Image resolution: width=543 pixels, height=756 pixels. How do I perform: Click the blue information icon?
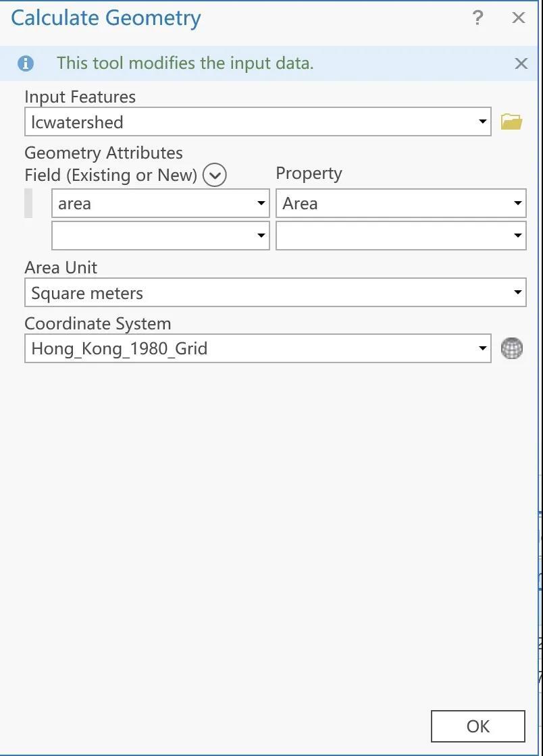coord(26,63)
